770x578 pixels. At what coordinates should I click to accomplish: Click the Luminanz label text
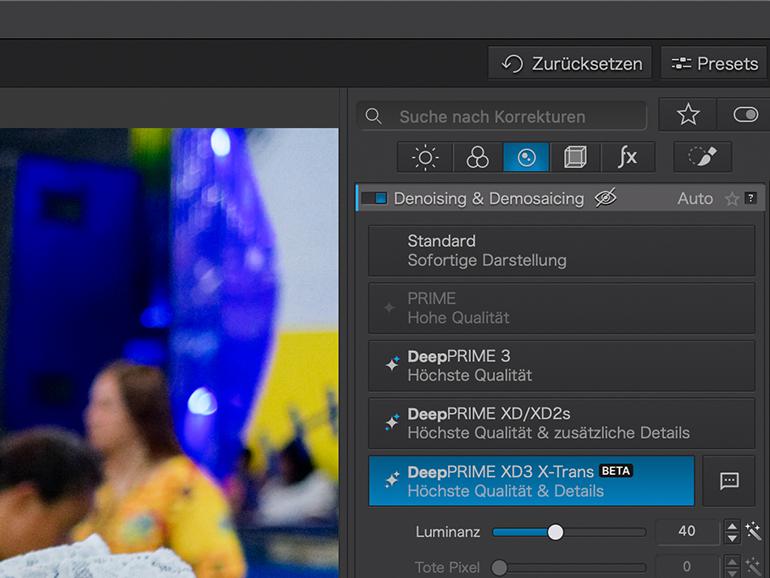(448, 532)
